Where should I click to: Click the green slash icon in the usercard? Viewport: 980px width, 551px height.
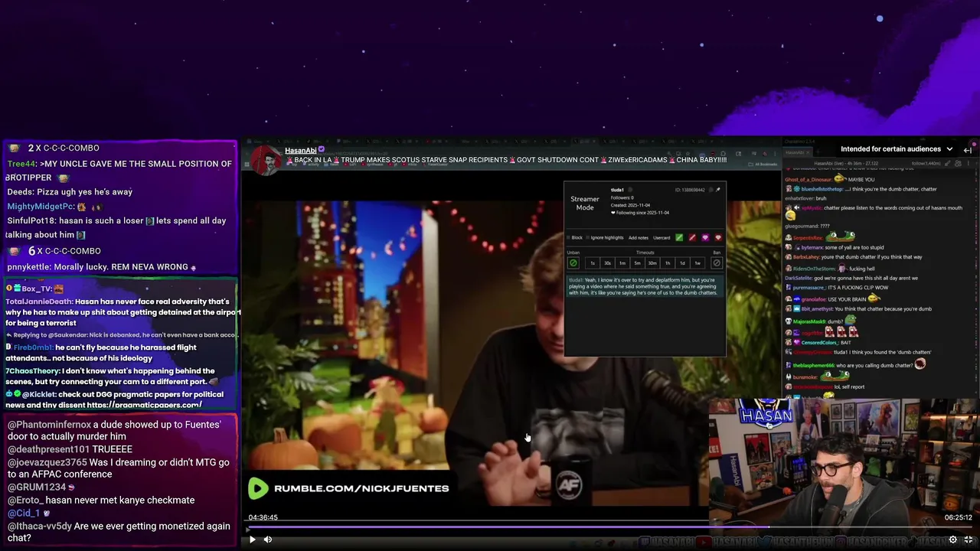tap(679, 237)
